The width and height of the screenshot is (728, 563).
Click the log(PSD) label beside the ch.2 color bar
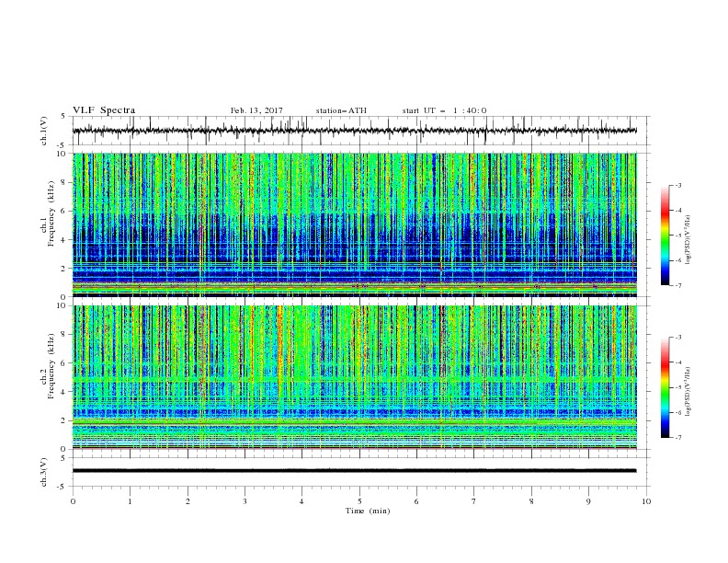pyautogui.click(x=688, y=392)
